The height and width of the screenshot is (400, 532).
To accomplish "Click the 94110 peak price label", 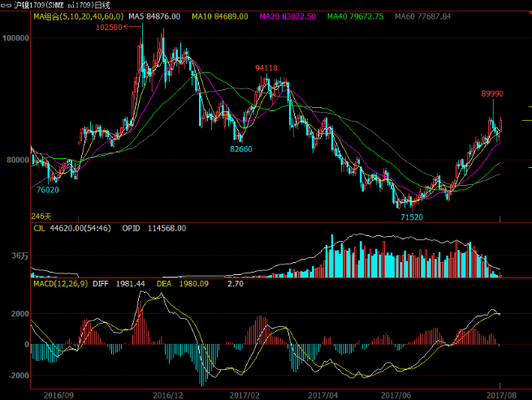I will tap(266, 68).
